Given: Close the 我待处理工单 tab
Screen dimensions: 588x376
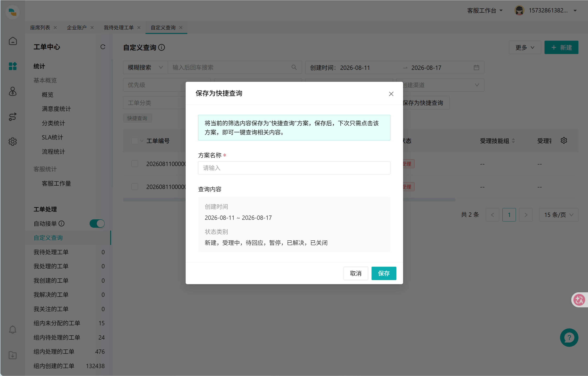Looking at the screenshot, I should [139, 27].
